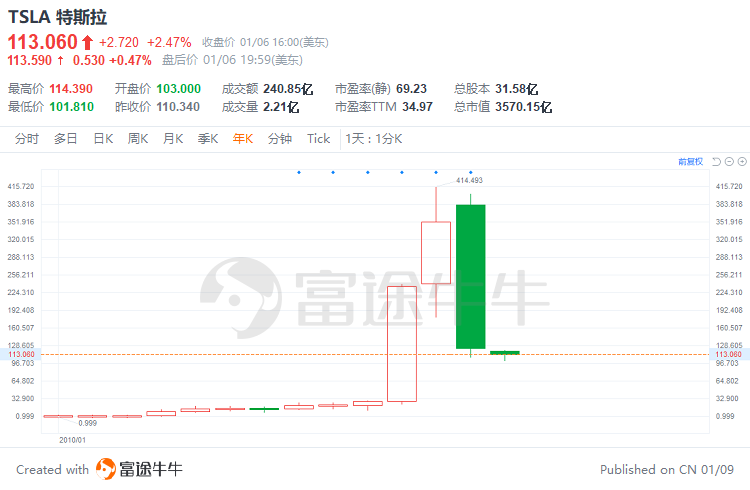
Task: Click the blue dot above the 414.493 high candle
Action: tap(436, 172)
